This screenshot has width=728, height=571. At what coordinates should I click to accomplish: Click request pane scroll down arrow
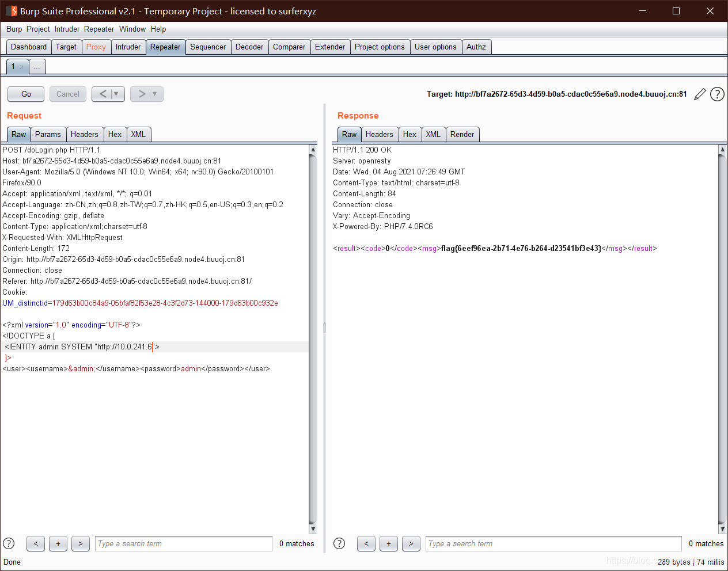[x=313, y=529]
